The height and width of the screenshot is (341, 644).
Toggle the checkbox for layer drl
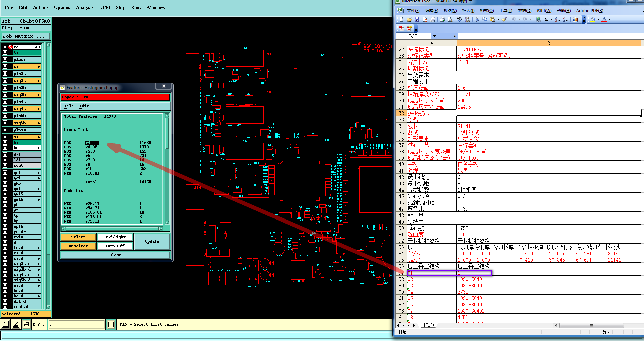(5, 155)
